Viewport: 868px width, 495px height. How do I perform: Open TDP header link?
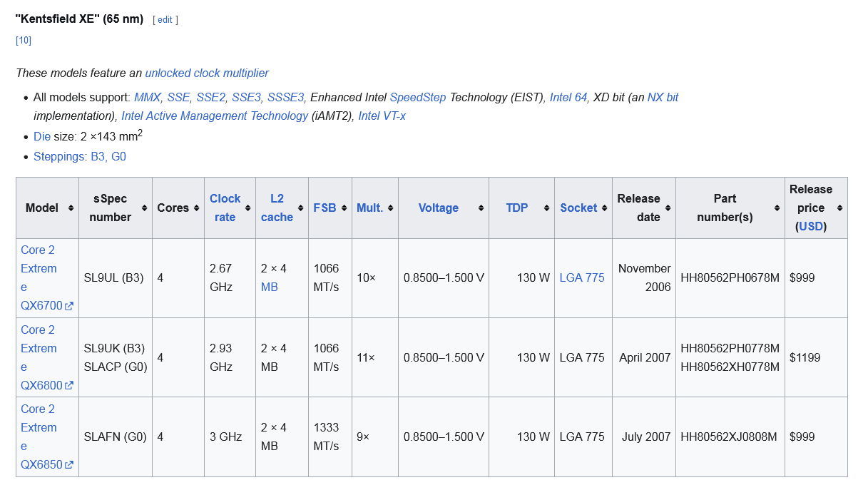[x=517, y=208]
